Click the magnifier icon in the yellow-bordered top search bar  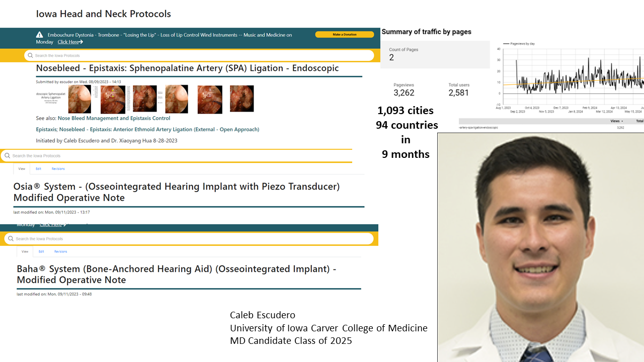pyautogui.click(x=30, y=55)
